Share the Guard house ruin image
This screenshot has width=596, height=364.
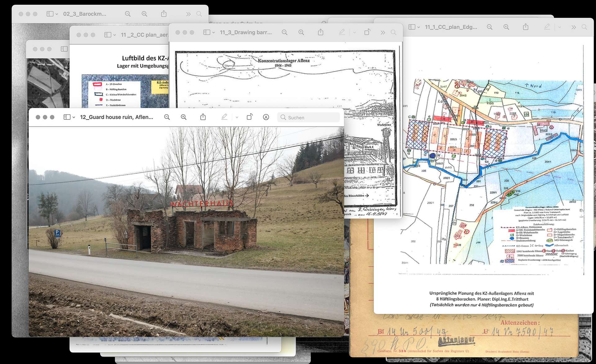[x=203, y=117]
